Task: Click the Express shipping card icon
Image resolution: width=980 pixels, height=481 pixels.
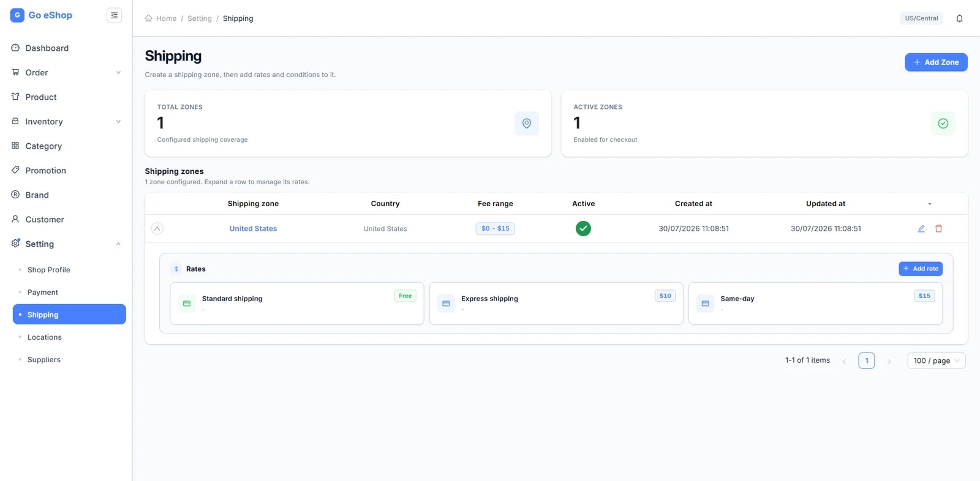Action: [446, 304]
